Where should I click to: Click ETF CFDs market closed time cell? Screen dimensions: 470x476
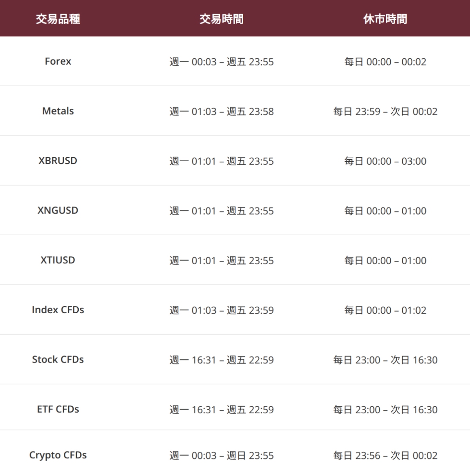(x=385, y=410)
